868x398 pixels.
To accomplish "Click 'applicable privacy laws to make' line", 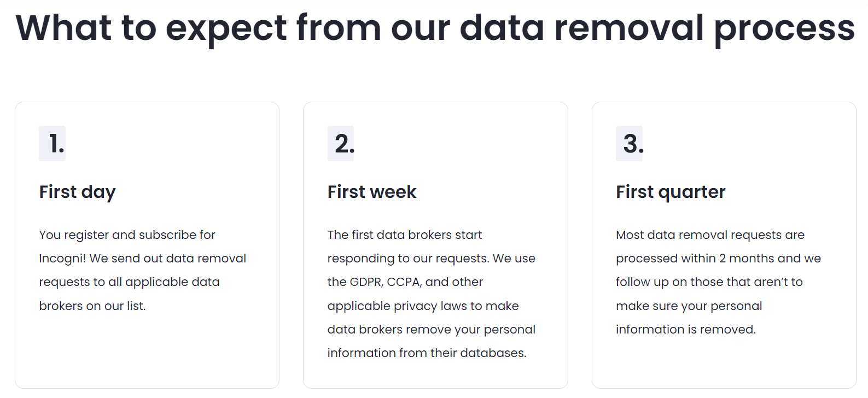I will click(423, 306).
